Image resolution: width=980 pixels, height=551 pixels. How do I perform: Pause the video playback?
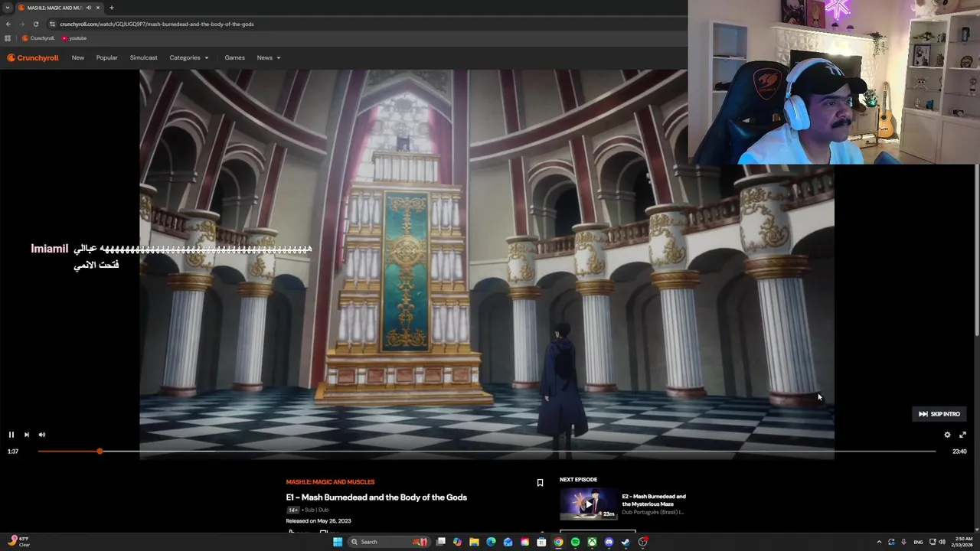tap(11, 435)
